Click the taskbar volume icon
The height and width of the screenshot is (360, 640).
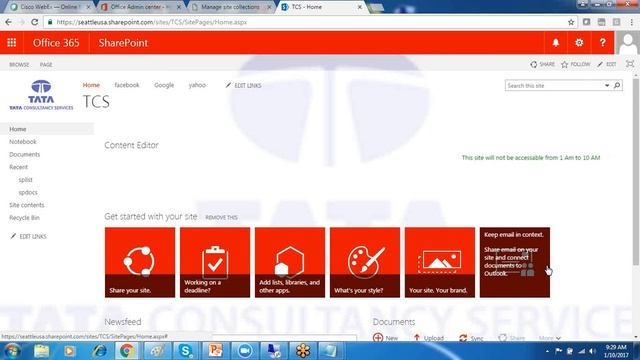[x=593, y=351]
